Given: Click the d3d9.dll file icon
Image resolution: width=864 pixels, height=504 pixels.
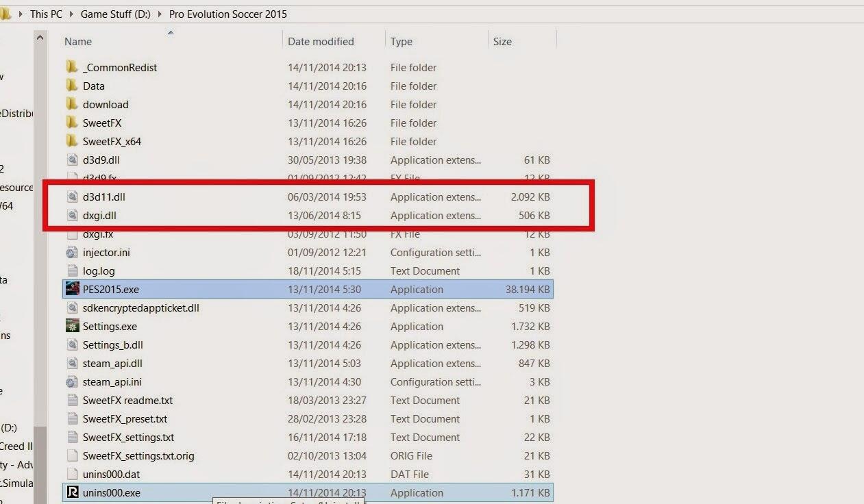Looking at the screenshot, I should coord(72,160).
